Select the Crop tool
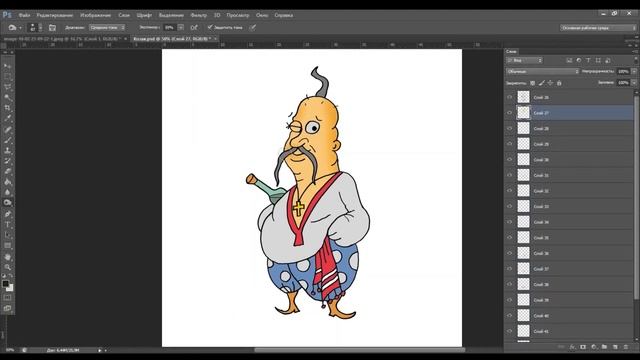The width and height of the screenshot is (640, 360). pyautogui.click(x=7, y=108)
